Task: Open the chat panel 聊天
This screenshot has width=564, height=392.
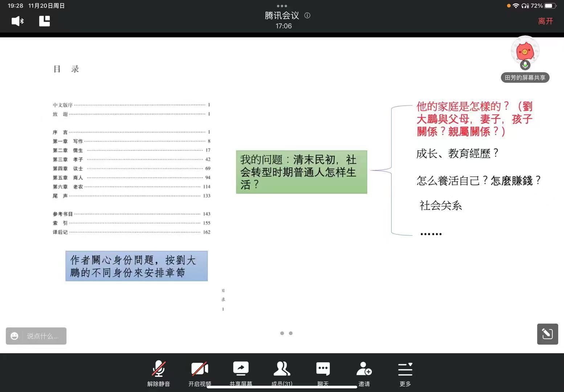Action: (x=323, y=373)
